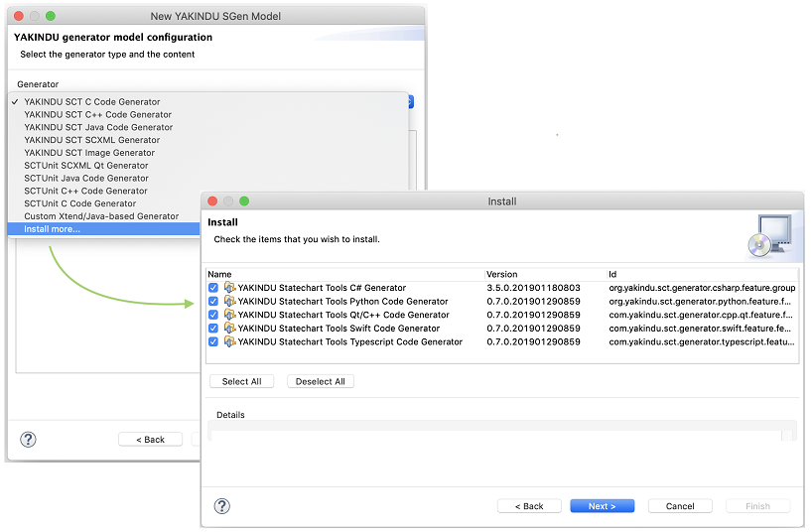This screenshot has height=532, width=811.
Task: Click the install CD and monitor graphic
Action: [x=770, y=236]
